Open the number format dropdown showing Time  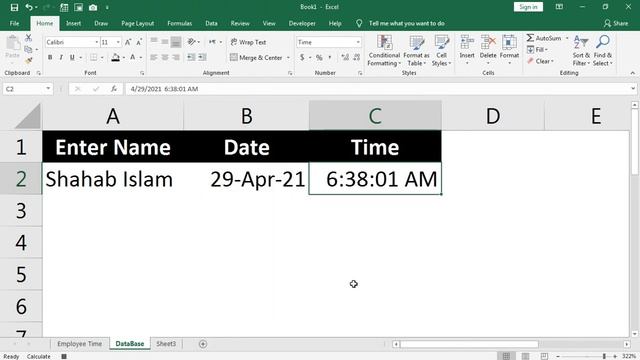pyautogui.click(x=358, y=42)
